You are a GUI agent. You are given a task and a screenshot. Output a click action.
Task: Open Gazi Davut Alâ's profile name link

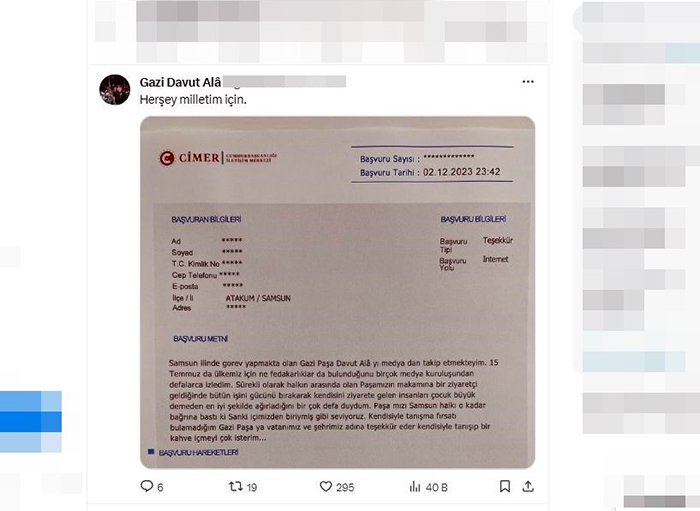tap(180, 82)
